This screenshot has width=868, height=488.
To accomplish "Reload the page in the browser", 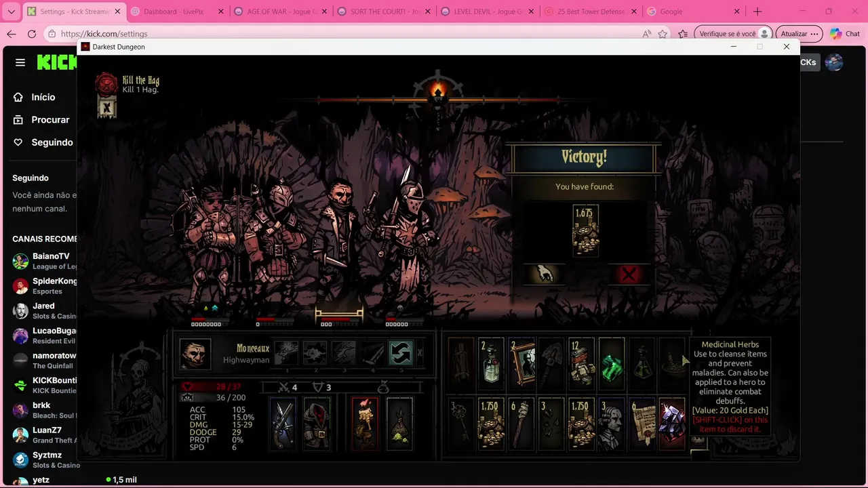I will click(32, 34).
